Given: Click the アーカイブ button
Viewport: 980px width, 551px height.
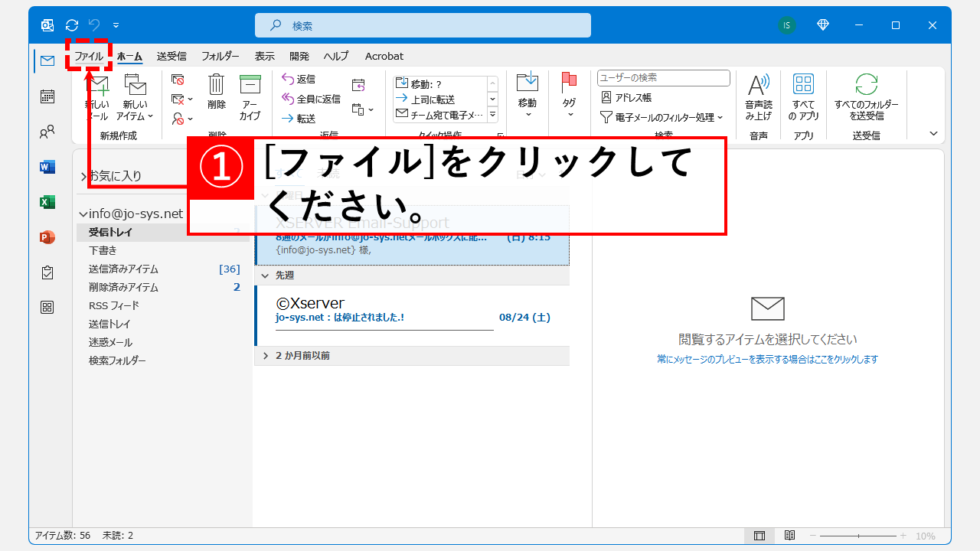Looking at the screenshot, I should pos(250,97).
